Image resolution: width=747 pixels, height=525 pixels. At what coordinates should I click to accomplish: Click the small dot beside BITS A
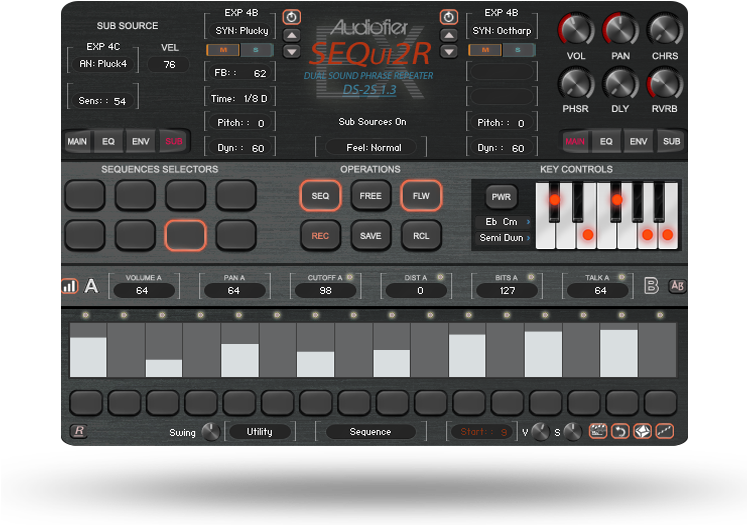(531, 277)
